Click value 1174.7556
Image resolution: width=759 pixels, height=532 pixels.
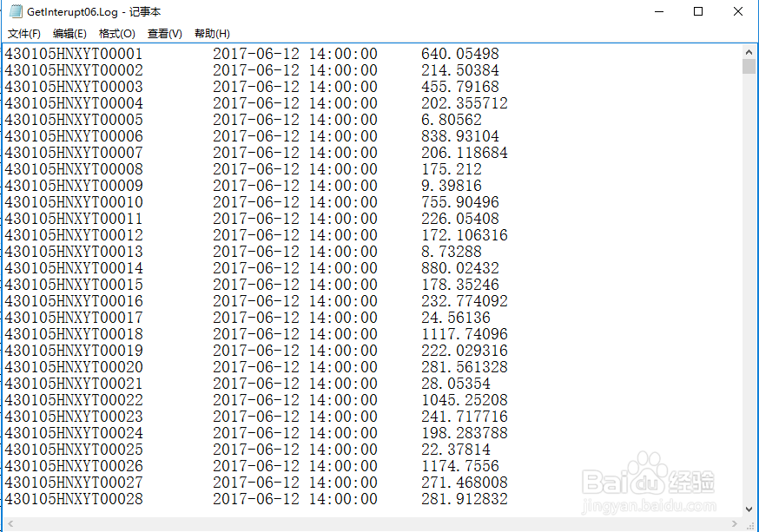[x=460, y=466]
